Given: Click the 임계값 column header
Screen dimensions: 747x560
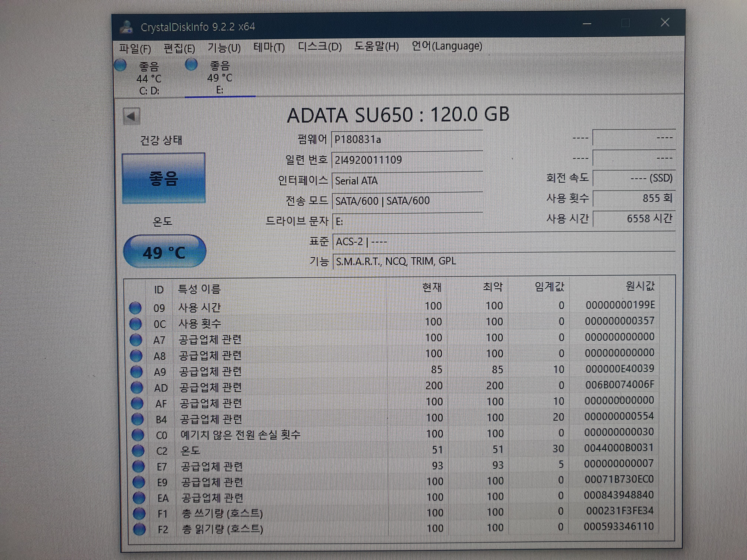Looking at the screenshot, I should pos(550,287).
